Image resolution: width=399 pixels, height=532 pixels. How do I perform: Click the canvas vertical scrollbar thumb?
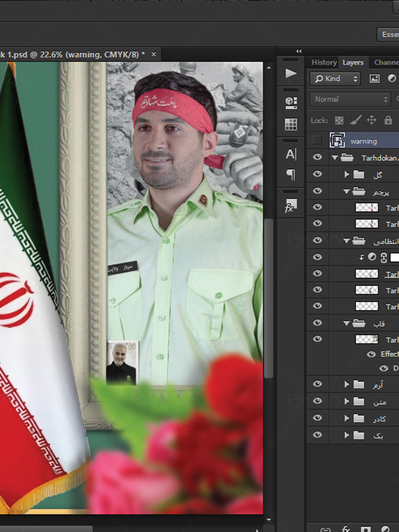click(268, 298)
